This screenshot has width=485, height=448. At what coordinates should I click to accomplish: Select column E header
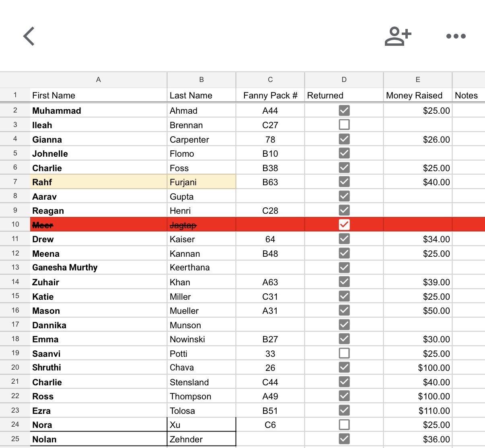click(417, 80)
